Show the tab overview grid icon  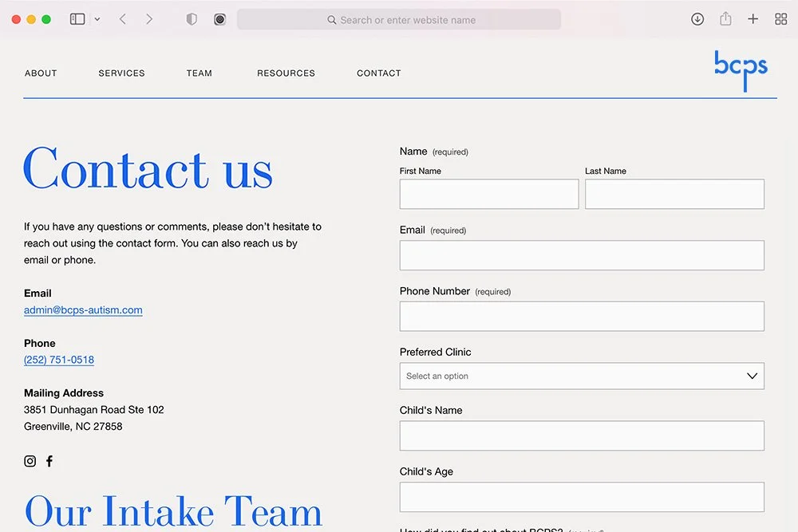(780, 18)
